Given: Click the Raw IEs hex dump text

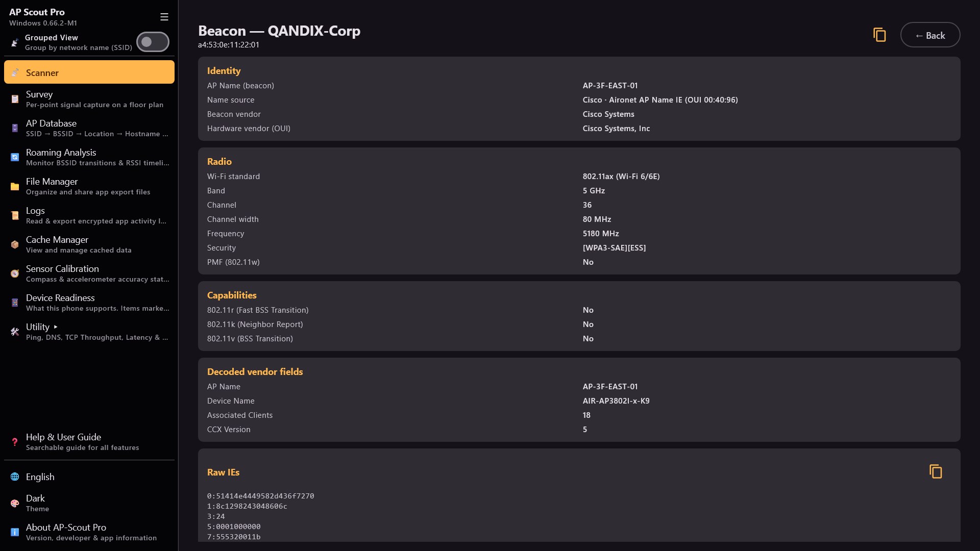Looking at the screenshot, I should pos(260,516).
